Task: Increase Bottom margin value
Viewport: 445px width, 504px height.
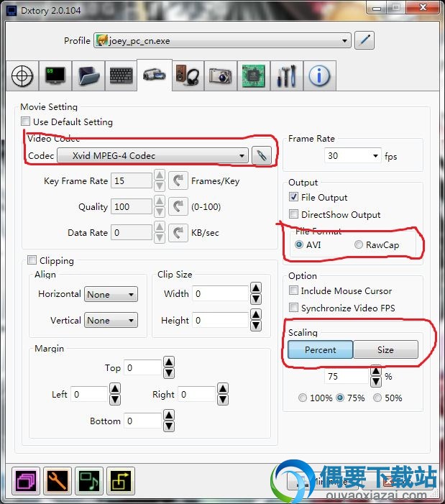Action: click(169, 416)
